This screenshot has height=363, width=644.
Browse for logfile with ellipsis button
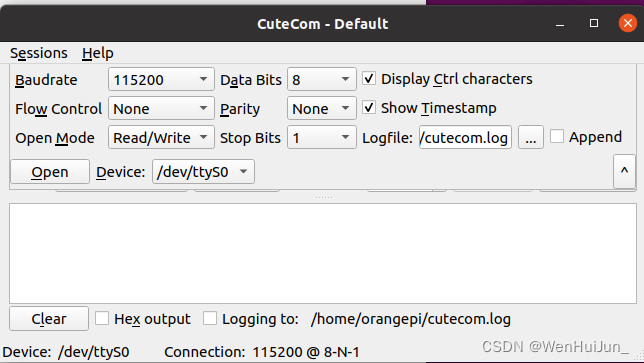[531, 138]
